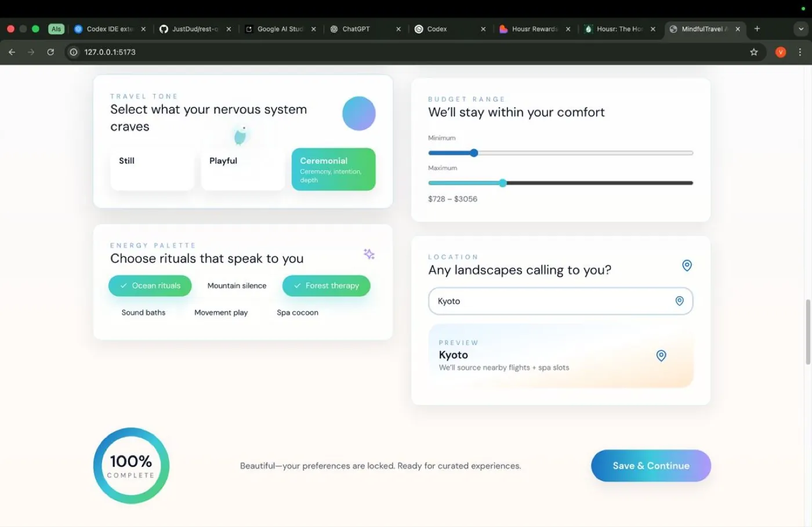Viewport: 812px width, 527px height.
Task: Open the Chrome three-dot menu
Action: pyautogui.click(x=800, y=52)
